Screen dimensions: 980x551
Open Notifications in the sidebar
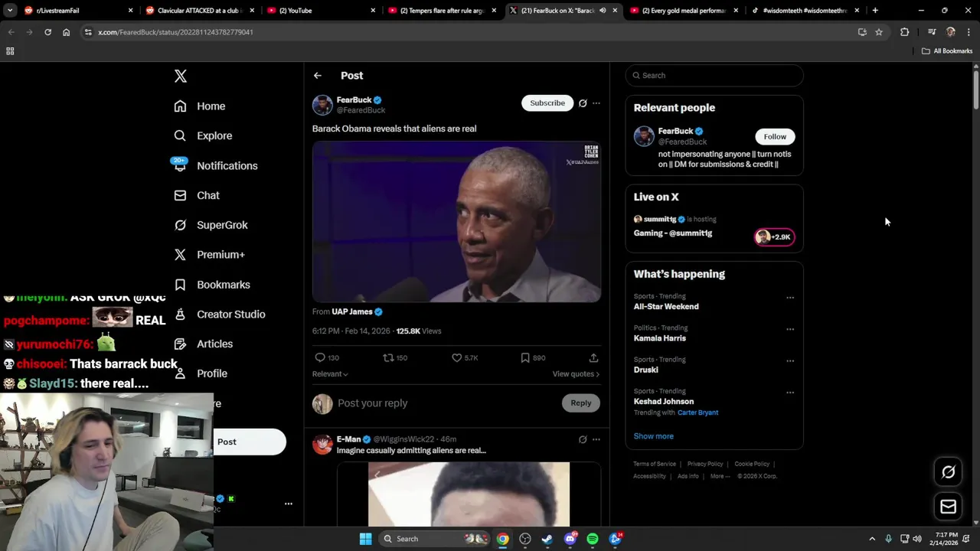[216, 166]
